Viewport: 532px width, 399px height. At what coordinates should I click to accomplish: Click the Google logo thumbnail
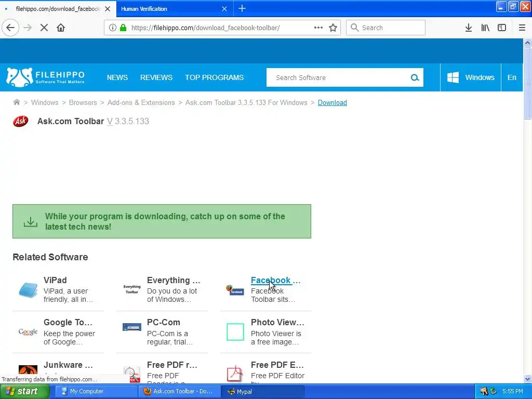click(x=28, y=332)
